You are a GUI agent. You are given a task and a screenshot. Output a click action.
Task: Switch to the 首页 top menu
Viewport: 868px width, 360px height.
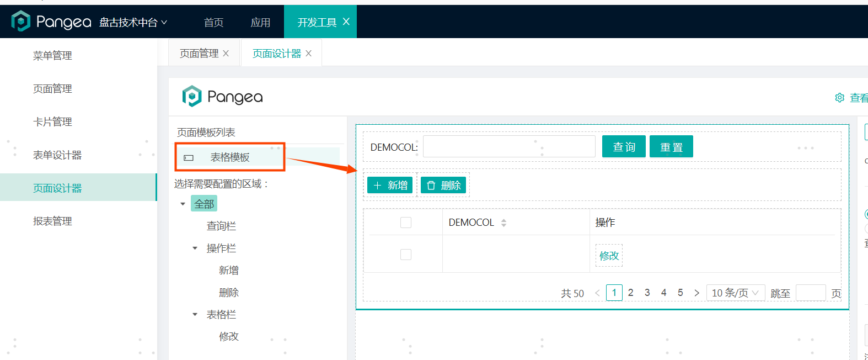213,22
